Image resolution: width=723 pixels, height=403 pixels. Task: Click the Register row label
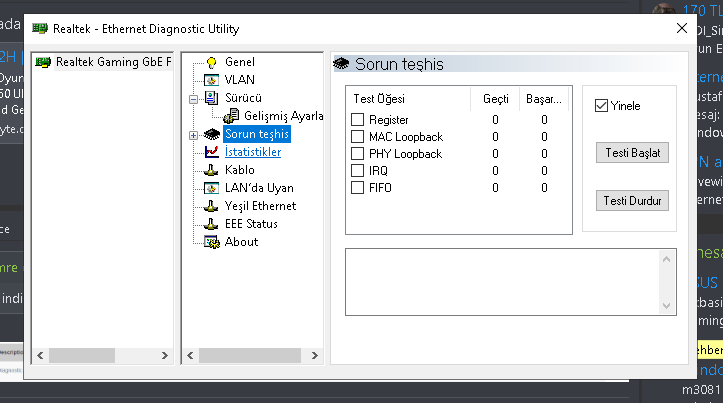389,120
